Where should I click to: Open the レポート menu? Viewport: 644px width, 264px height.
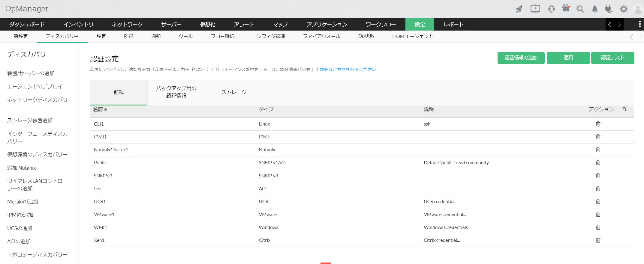[454, 24]
